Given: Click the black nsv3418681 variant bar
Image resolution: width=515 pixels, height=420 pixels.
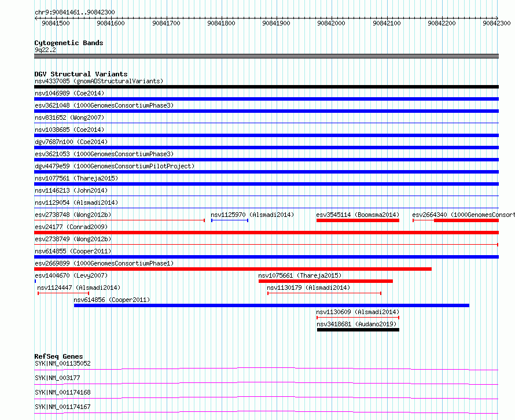Looking at the screenshot, I should (x=358, y=330).
